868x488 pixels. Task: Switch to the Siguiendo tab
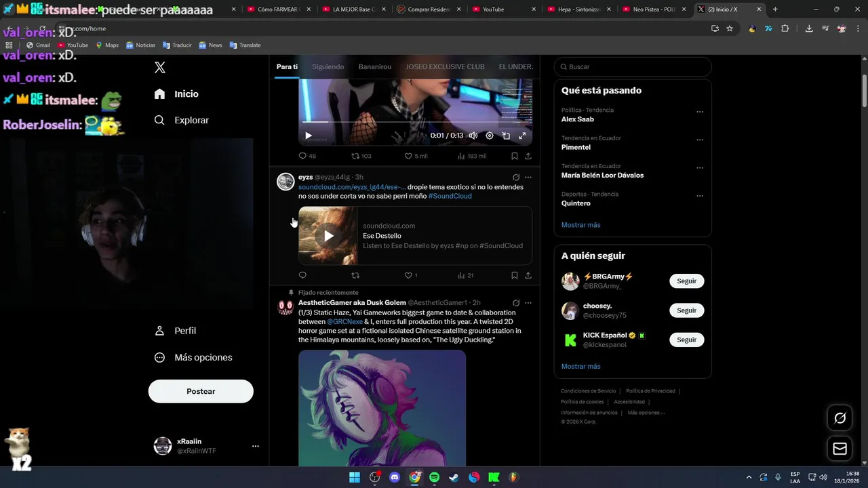pos(328,66)
